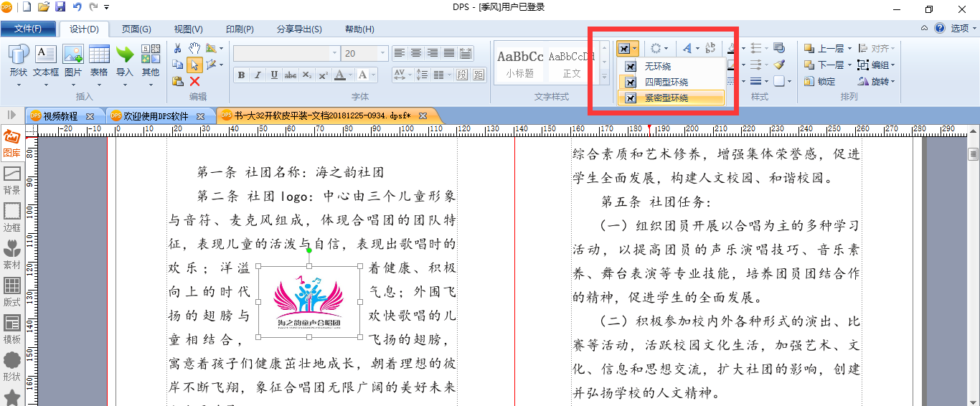Toggle strikethrough text formatting
Image resolution: width=980 pixels, height=406 pixels.
[x=291, y=75]
